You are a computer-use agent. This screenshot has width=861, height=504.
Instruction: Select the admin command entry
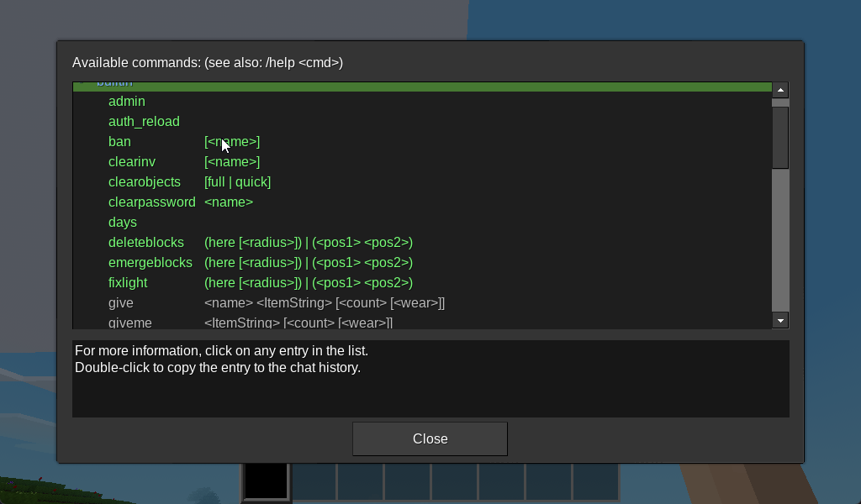(x=422, y=102)
